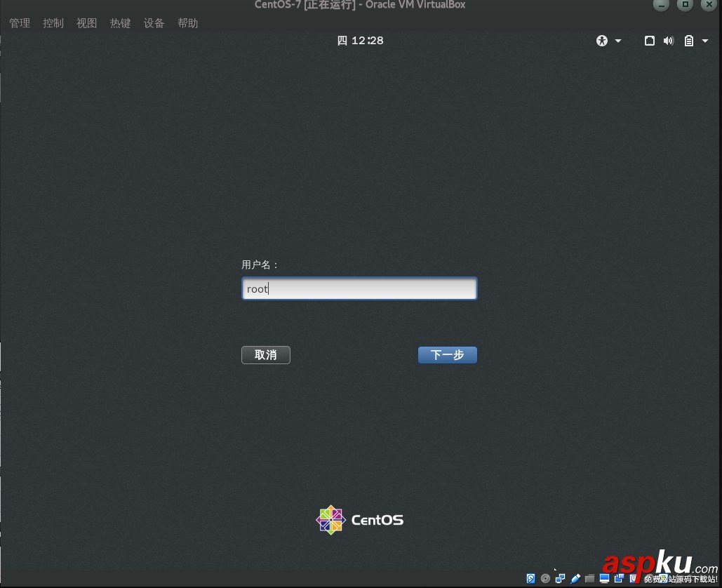Click the screen sharing icon in top panel
This screenshot has height=588, width=722.
[650, 41]
